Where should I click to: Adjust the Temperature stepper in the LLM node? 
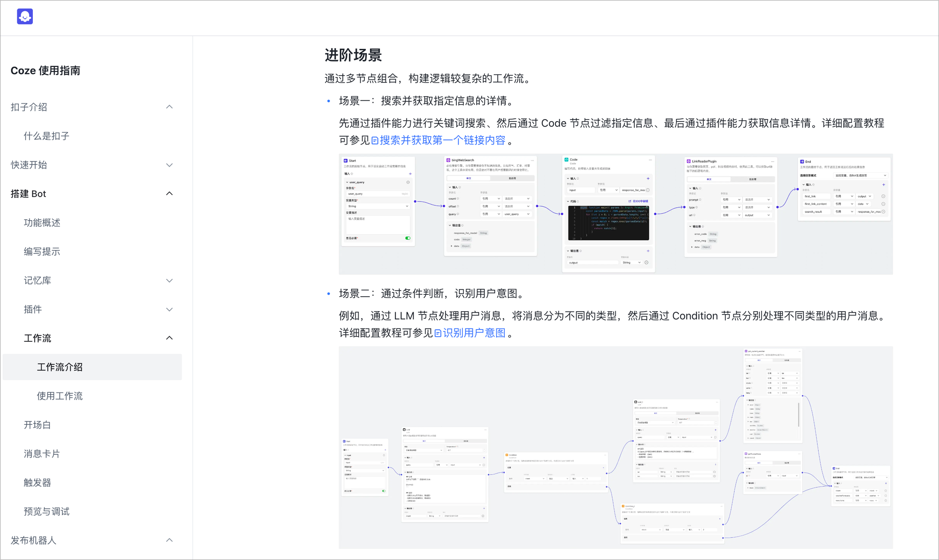pyautogui.click(x=484, y=450)
